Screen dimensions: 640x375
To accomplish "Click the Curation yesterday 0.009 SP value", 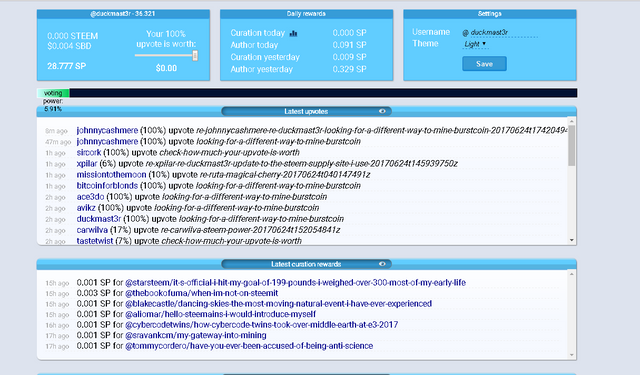I will (x=349, y=57).
